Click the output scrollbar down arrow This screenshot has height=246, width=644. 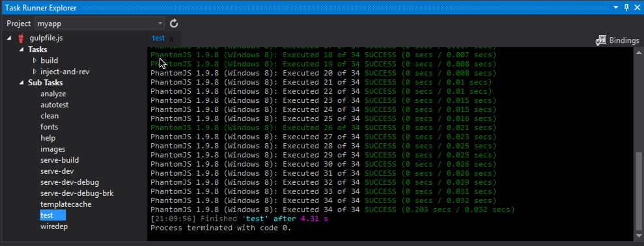pyautogui.click(x=639, y=236)
